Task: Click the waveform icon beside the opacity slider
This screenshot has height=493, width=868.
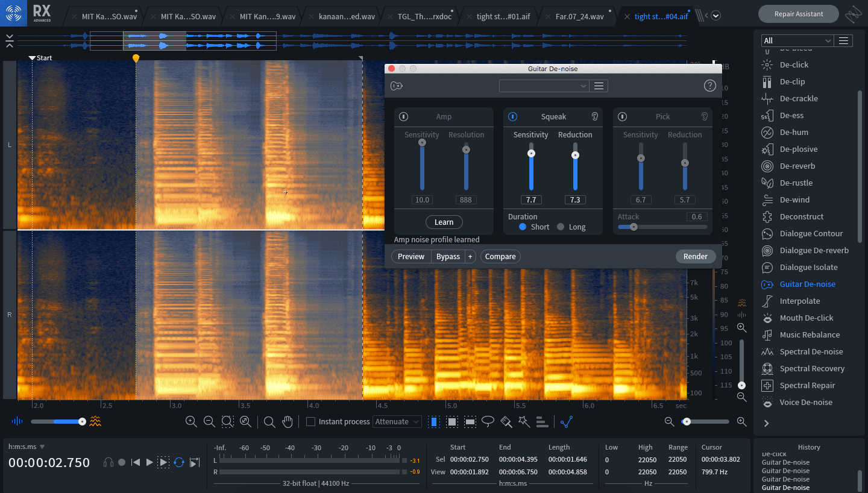Action: [x=17, y=421]
